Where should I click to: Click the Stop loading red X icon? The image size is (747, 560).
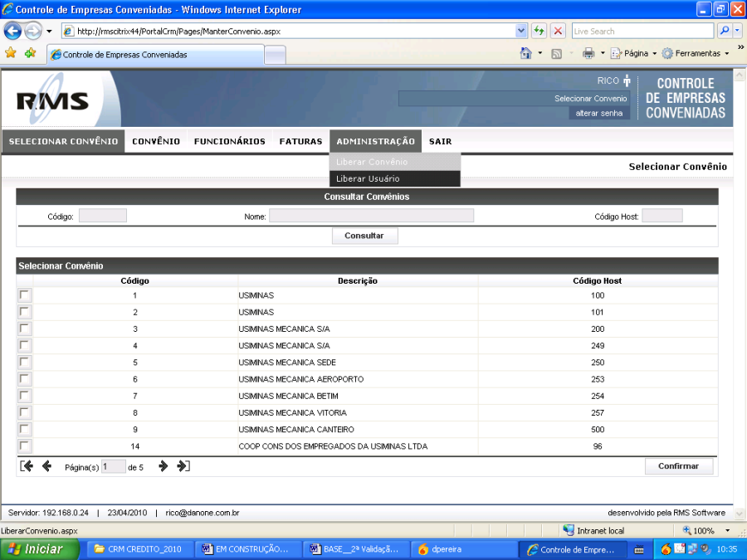[558, 31]
